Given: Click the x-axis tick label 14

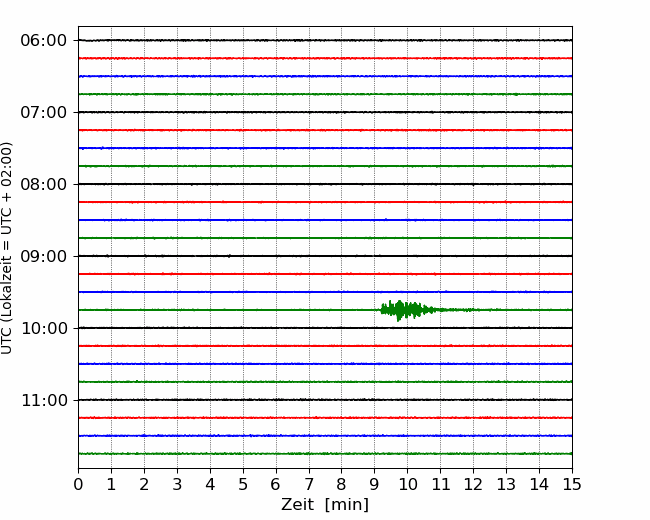Looking at the screenshot, I should click(x=539, y=484).
